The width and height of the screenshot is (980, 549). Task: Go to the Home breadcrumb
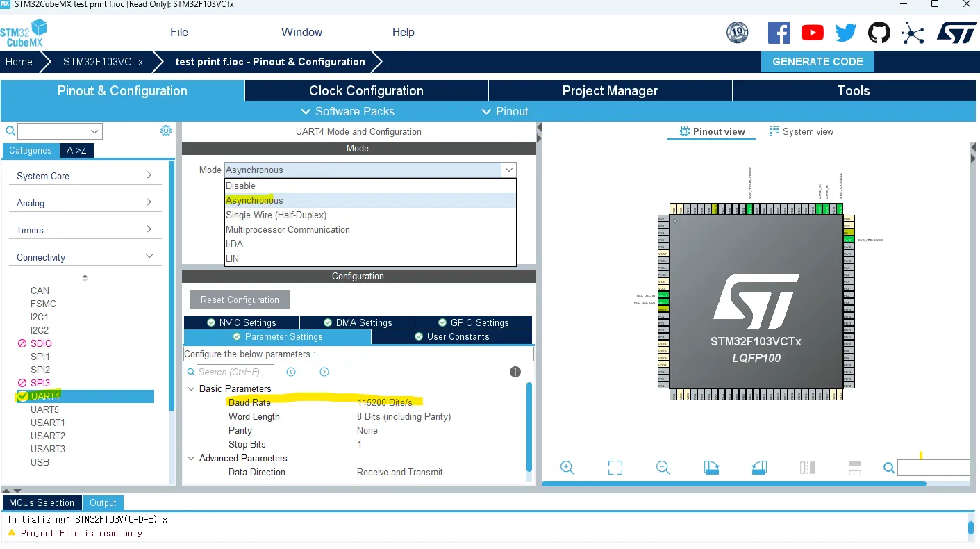point(19,61)
